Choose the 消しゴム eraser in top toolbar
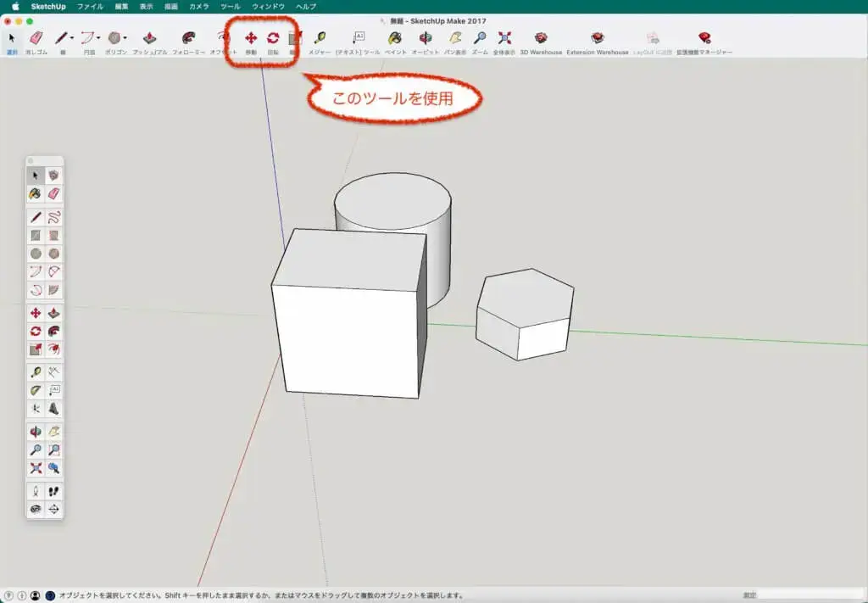868x603 pixels. [x=36, y=38]
